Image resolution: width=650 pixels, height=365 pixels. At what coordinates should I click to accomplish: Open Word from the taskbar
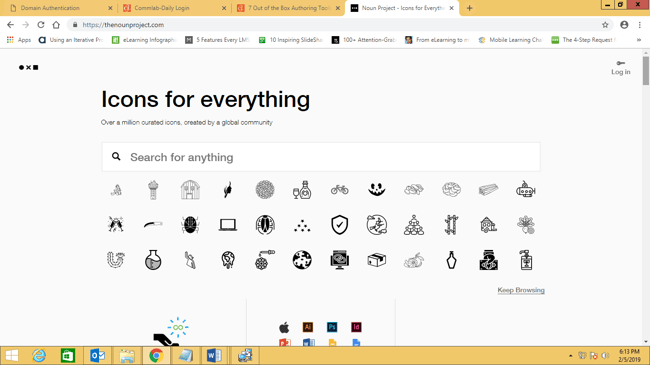coord(214,355)
